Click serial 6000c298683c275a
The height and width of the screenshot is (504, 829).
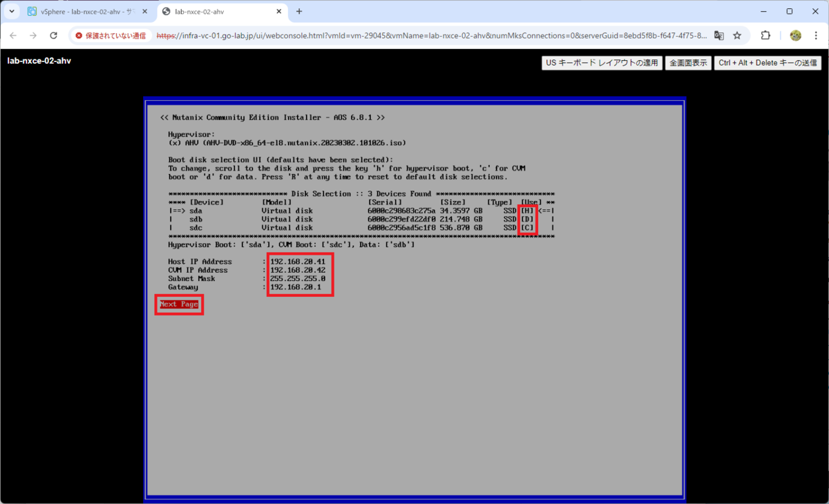(401, 211)
